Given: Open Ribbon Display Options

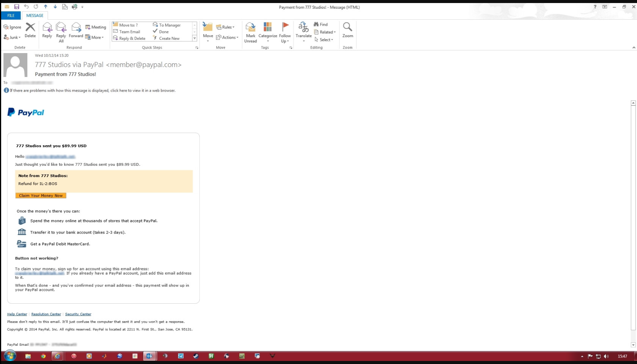Looking at the screenshot, I should tap(605, 7).
